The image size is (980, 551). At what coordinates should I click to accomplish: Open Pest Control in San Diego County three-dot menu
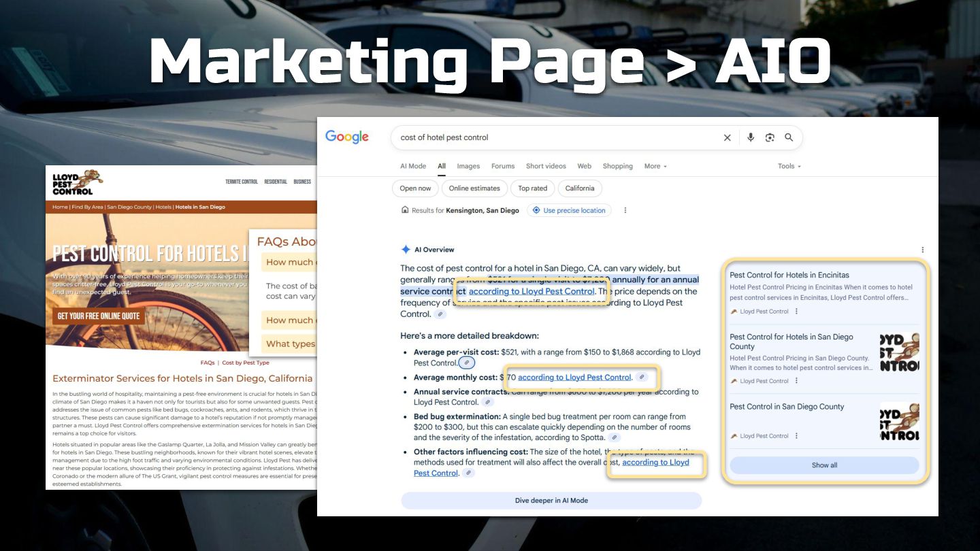click(796, 436)
